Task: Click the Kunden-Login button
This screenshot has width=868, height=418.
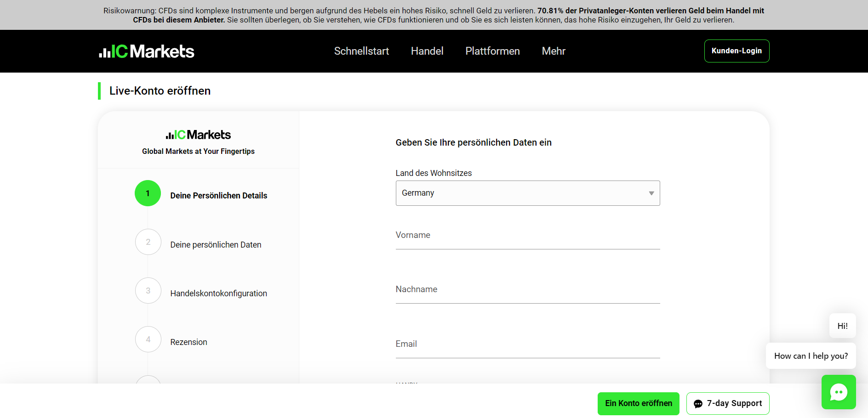Action: coord(737,51)
